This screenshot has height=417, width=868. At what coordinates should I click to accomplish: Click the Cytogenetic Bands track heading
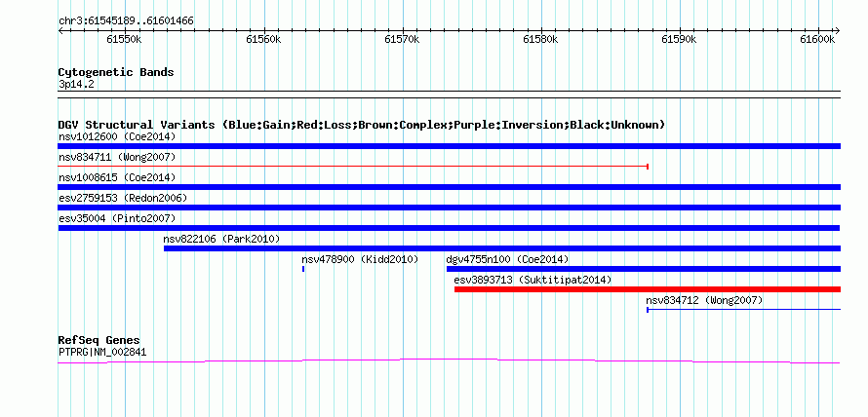click(116, 72)
